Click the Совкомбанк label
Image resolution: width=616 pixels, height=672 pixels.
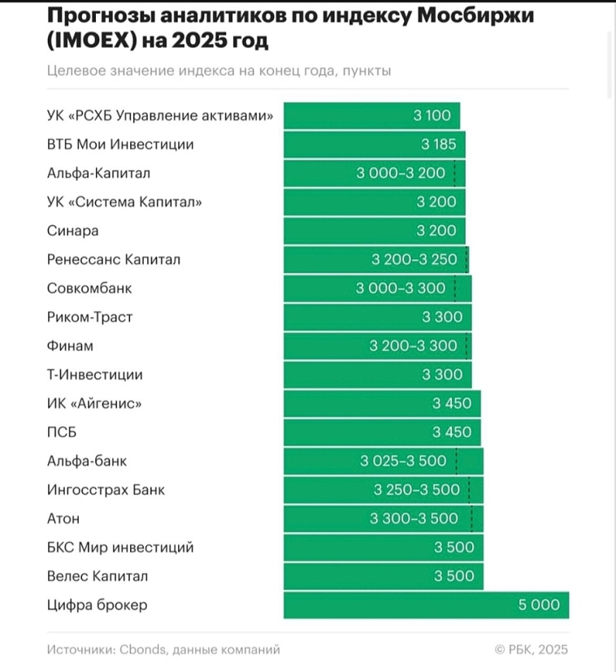(89, 288)
